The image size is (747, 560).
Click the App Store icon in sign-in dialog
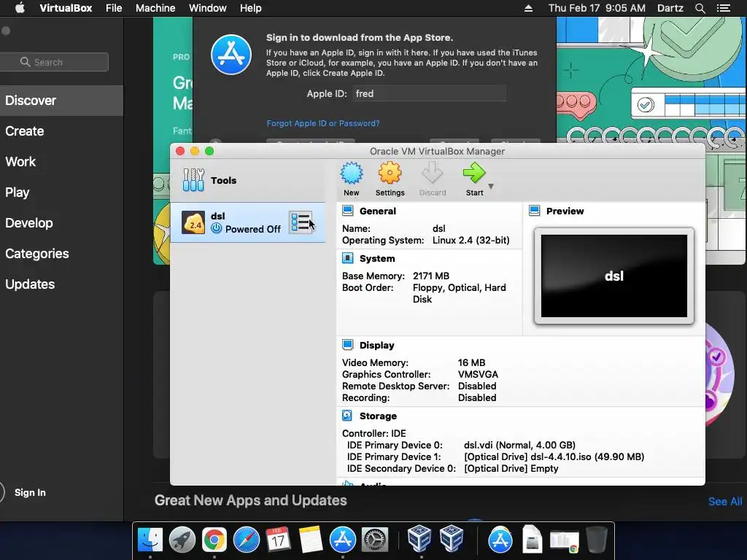click(x=231, y=55)
